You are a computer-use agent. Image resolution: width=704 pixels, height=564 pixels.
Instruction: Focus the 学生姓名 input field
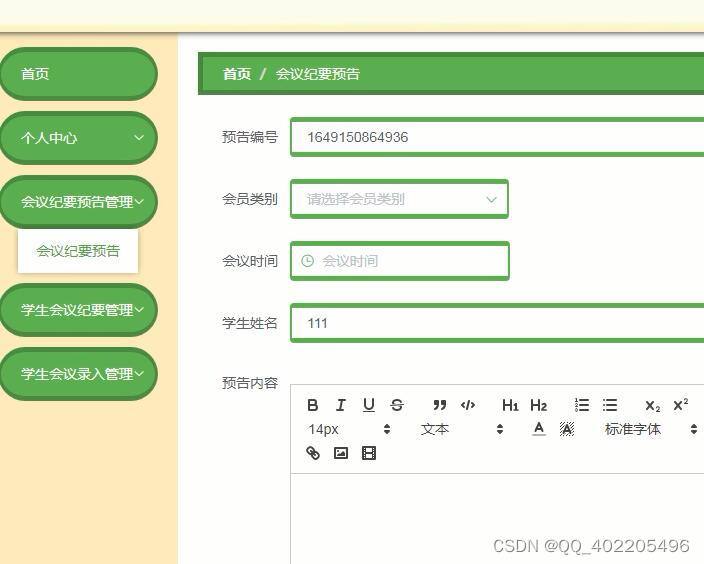pyautogui.click(x=497, y=323)
